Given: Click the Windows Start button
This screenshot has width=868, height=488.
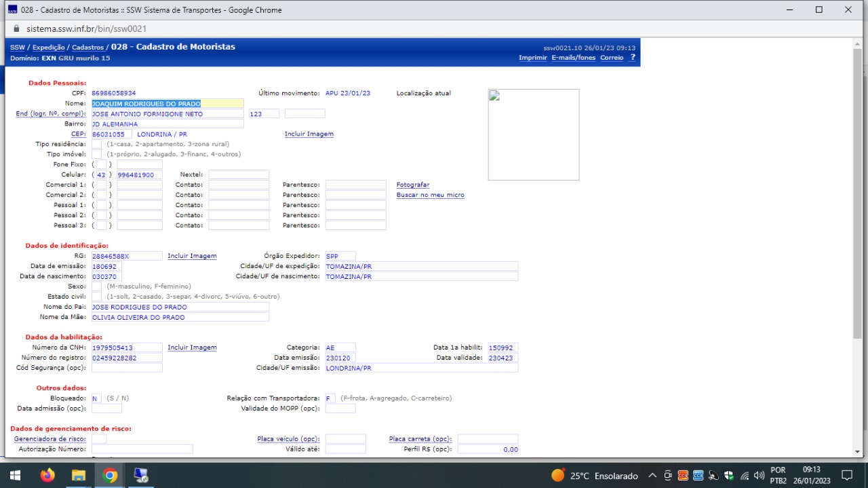Looking at the screenshot, I should [x=15, y=475].
